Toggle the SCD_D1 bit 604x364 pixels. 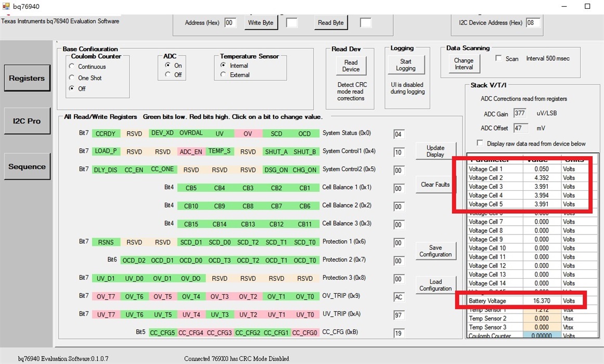[191, 242]
